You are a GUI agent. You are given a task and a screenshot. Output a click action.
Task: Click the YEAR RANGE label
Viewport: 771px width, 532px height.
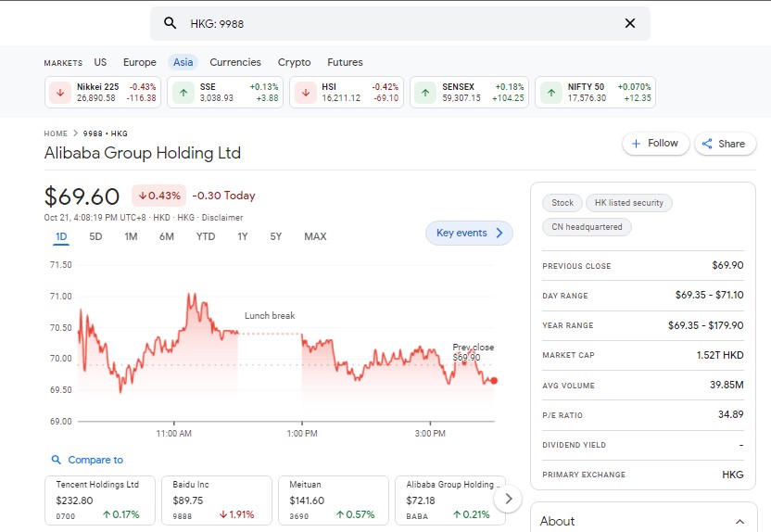coord(567,325)
